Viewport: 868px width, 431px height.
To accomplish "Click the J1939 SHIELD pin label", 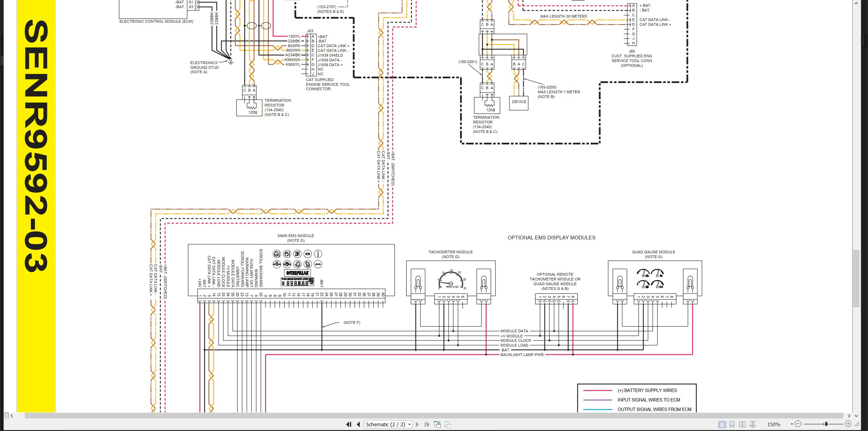I will 330,55.
